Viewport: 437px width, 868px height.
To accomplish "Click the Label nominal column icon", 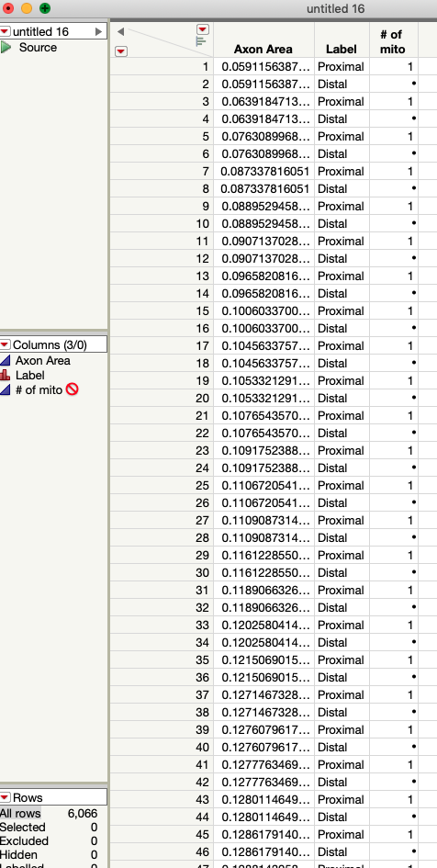I will click(x=6, y=375).
